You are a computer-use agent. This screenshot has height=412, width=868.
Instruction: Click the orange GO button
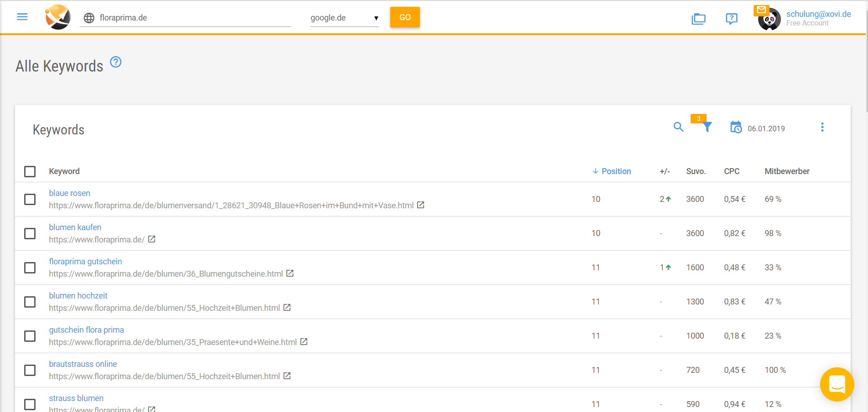click(x=405, y=17)
